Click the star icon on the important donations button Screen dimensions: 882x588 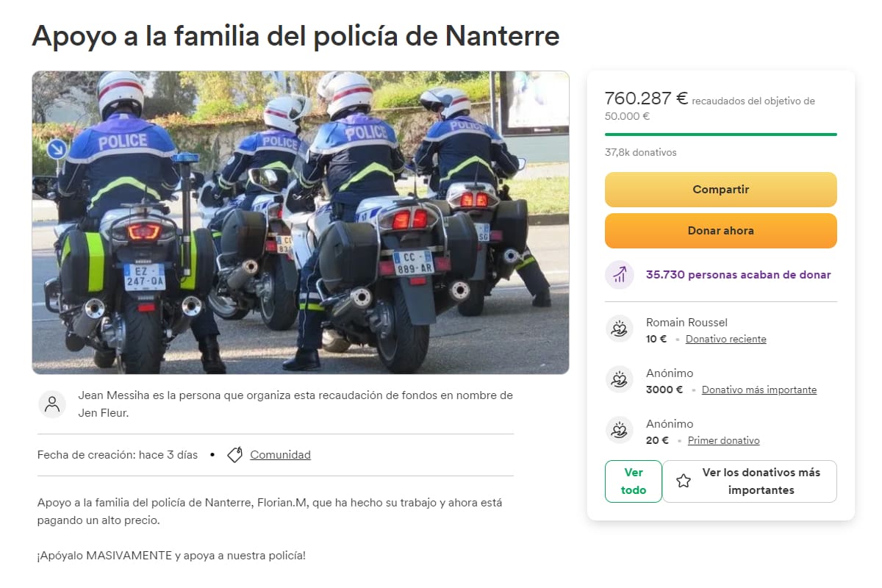(x=684, y=480)
